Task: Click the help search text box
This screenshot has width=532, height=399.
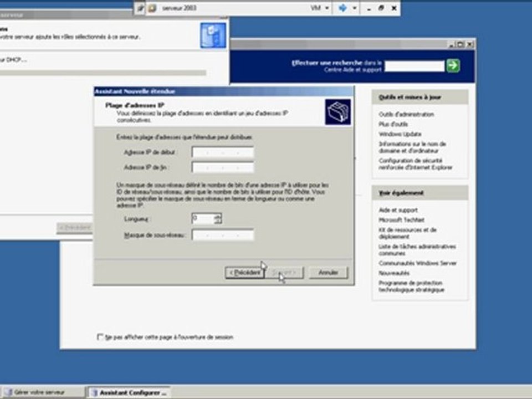Action: (415, 66)
